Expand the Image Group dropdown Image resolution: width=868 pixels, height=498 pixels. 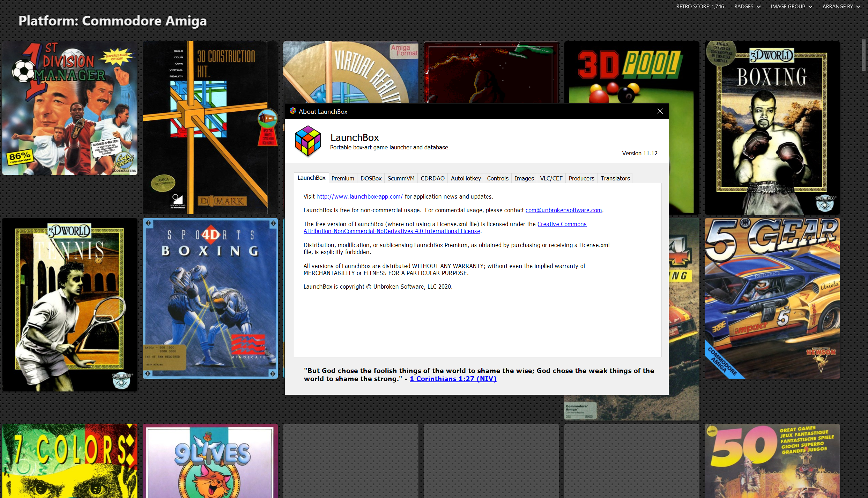(792, 6)
